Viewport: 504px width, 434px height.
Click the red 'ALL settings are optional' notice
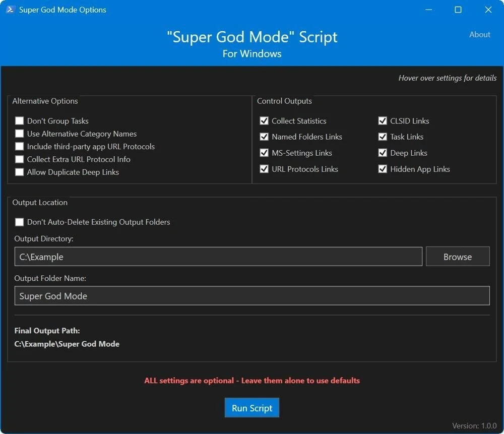coord(252,381)
